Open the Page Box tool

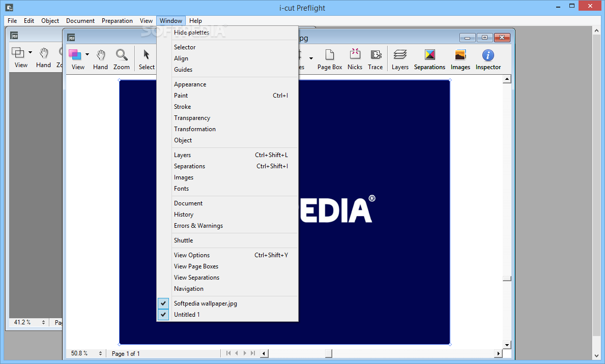(x=330, y=55)
